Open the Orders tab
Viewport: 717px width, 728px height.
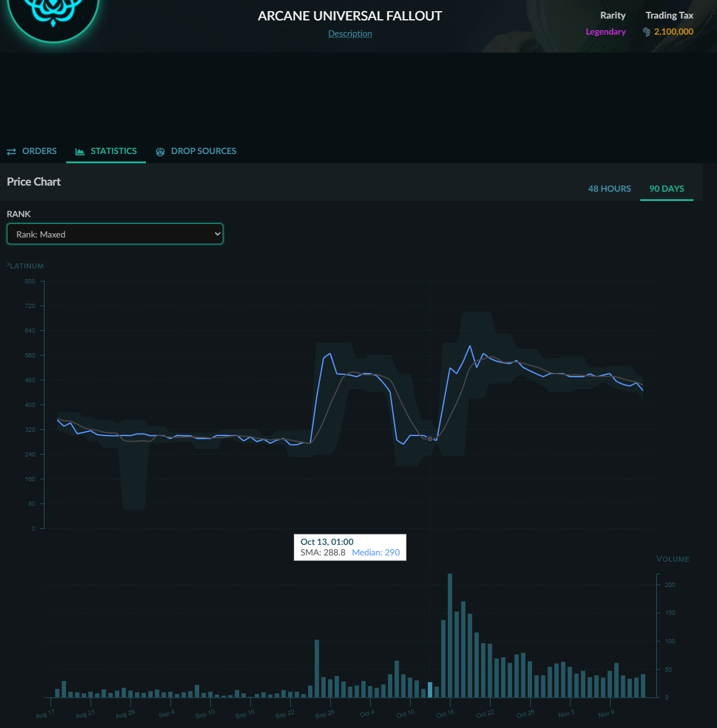click(32, 151)
